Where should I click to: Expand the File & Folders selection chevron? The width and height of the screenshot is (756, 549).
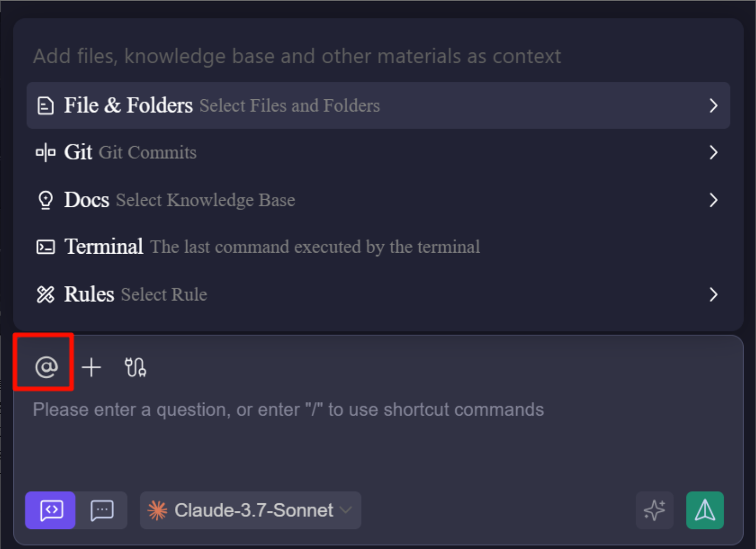714,105
